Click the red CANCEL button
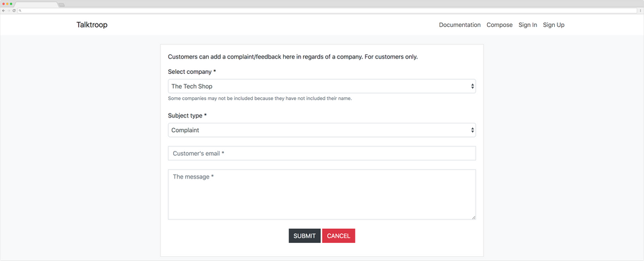The image size is (644, 261). click(x=338, y=236)
